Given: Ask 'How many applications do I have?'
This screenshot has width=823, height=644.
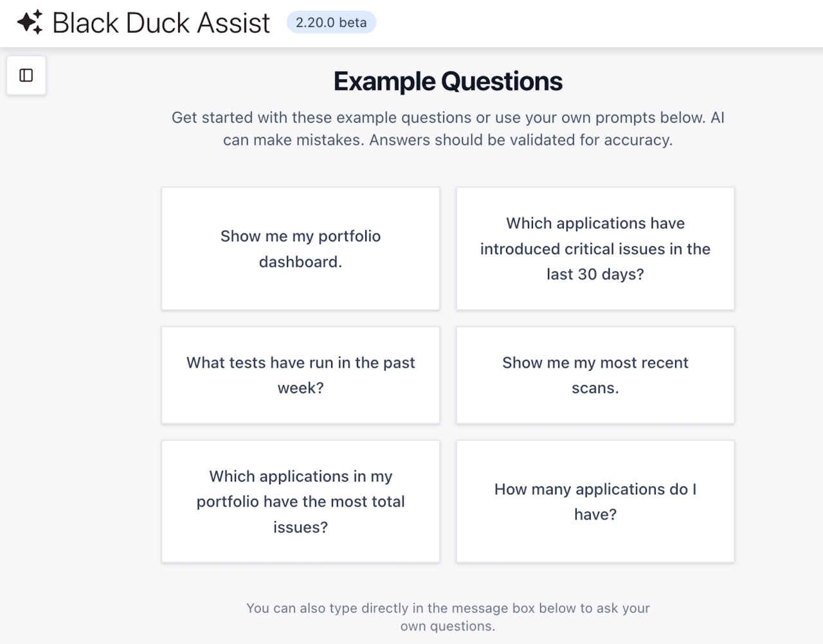Looking at the screenshot, I should click(595, 501).
